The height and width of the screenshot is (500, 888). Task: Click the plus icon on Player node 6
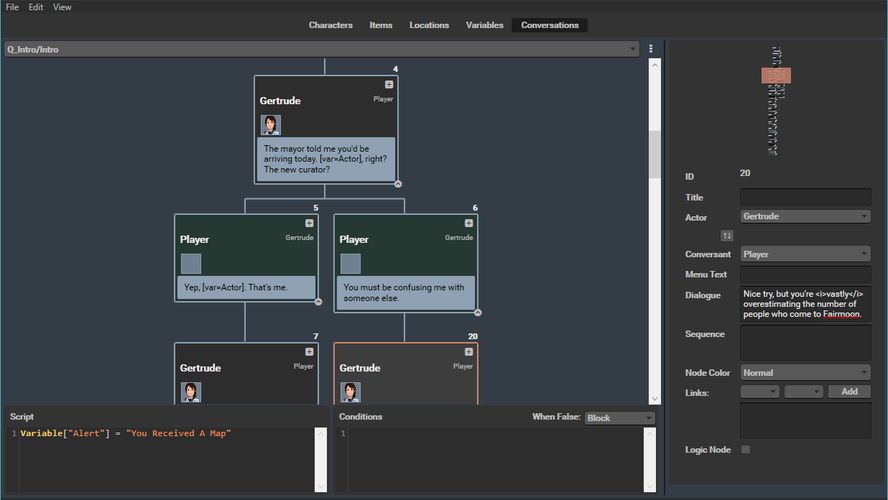pos(469,223)
